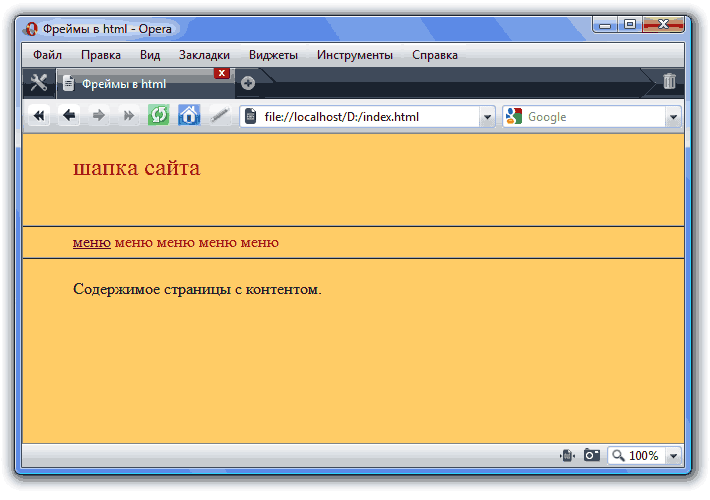This screenshot has width=710, height=500.
Task: Open the panels wrench icon
Action: pyautogui.click(x=39, y=83)
